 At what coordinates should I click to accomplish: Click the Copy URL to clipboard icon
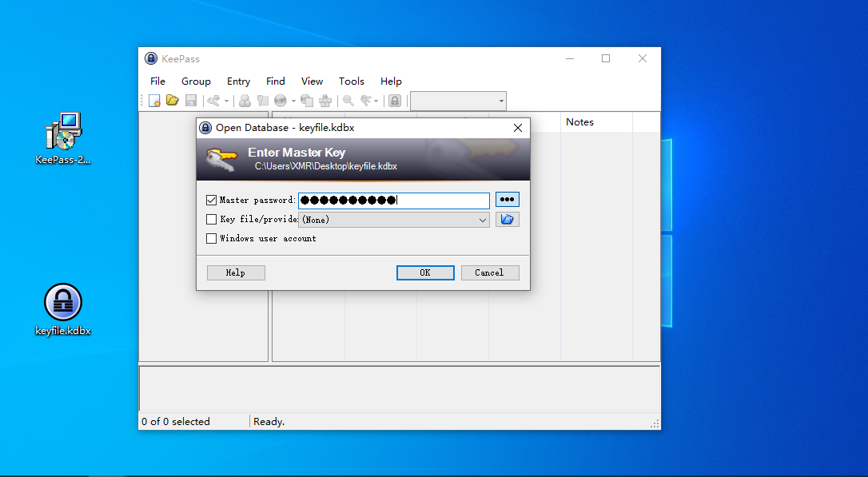click(307, 101)
